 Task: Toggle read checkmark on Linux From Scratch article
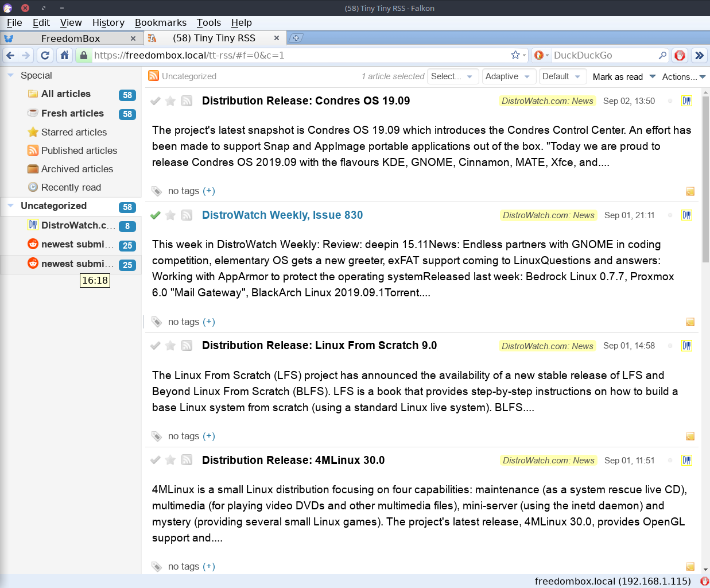(x=155, y=346)
